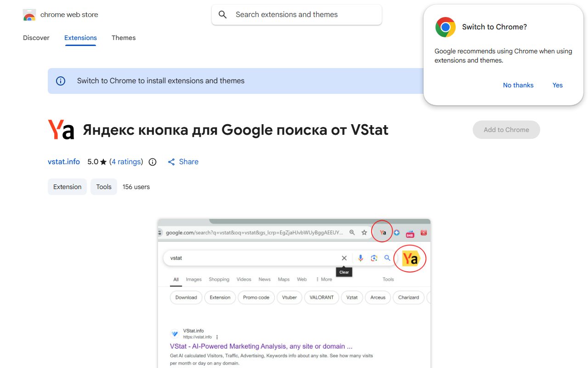Select the Extensions tab

[x=80, y=38]
